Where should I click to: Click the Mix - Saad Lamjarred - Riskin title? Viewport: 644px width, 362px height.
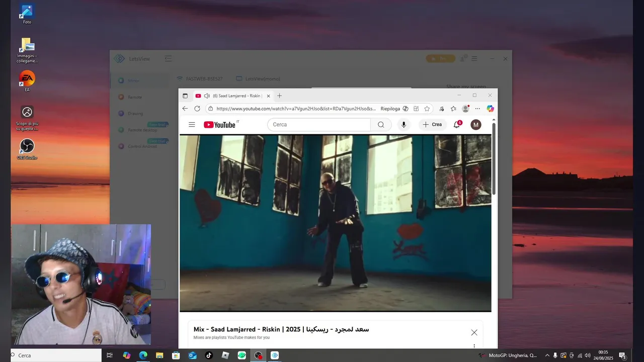281,329
